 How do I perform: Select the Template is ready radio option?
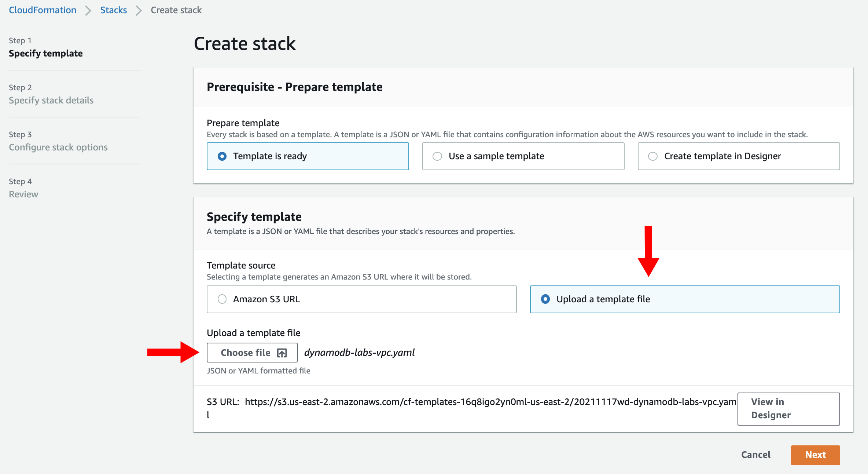click(x=308, y=156)
